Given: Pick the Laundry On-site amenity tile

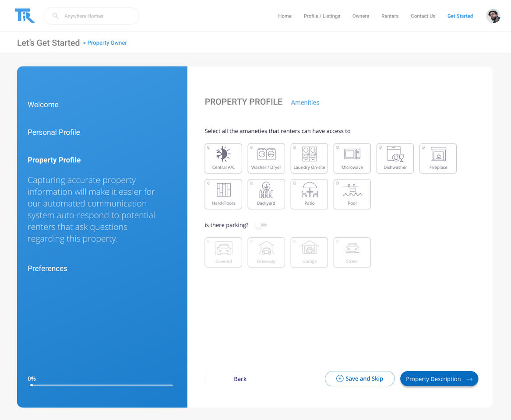Looking at the screenshot, I should [309, 158].
